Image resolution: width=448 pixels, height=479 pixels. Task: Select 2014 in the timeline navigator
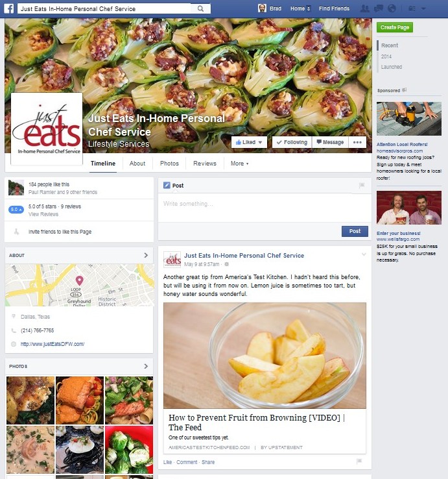click(386, 56)
